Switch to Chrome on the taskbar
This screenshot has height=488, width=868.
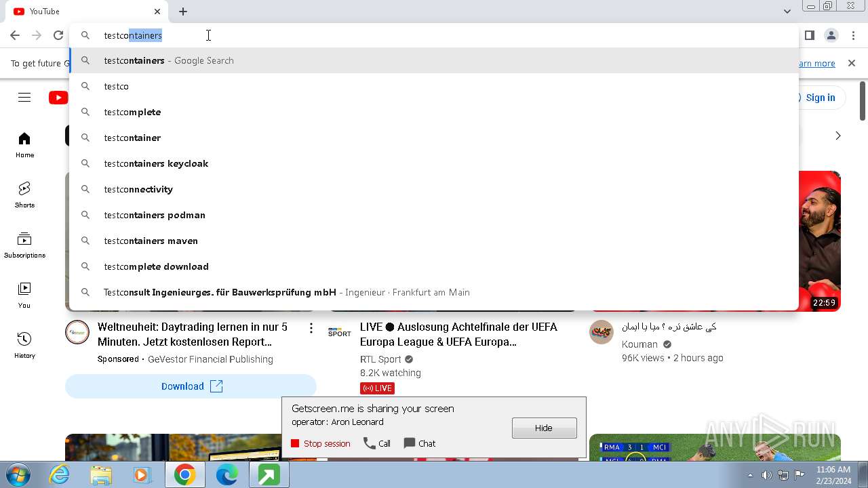click(184, 475)
